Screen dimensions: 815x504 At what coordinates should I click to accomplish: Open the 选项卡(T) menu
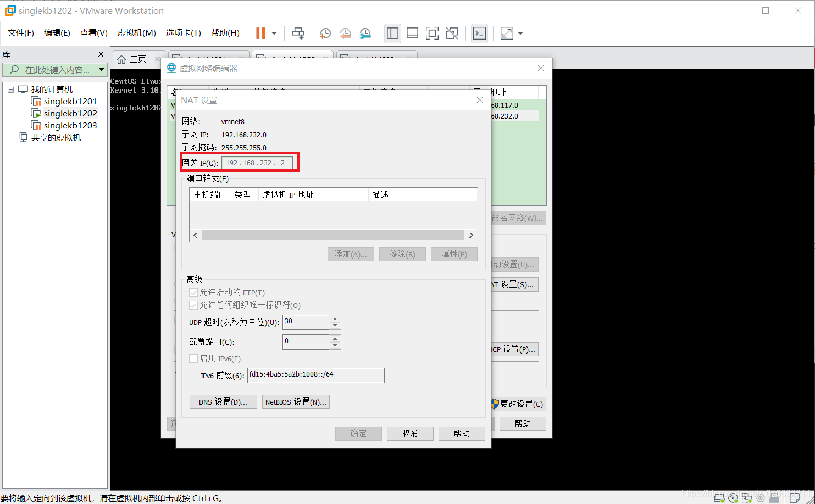184,33
